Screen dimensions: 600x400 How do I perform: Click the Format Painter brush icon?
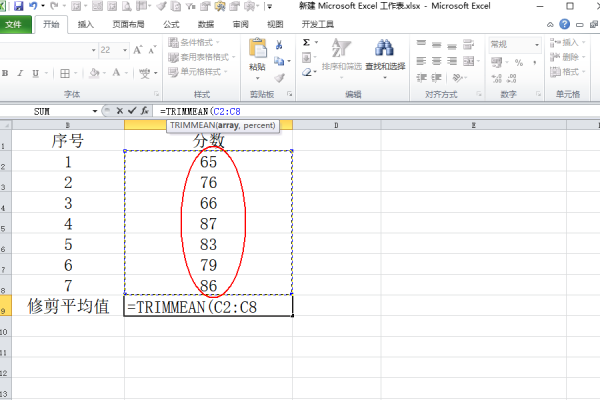pyautogui.click(x=279, y=78)
